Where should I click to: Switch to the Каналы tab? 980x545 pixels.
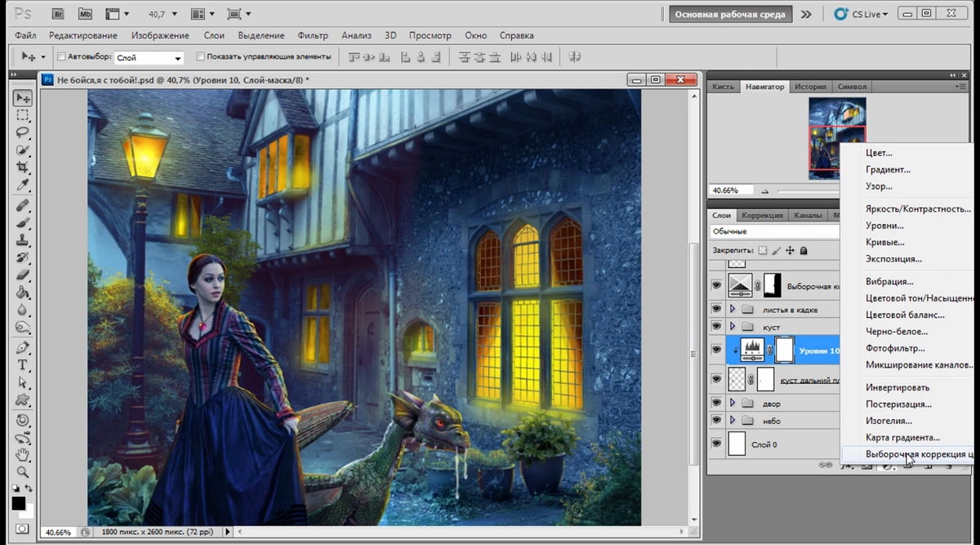point(808,216)
